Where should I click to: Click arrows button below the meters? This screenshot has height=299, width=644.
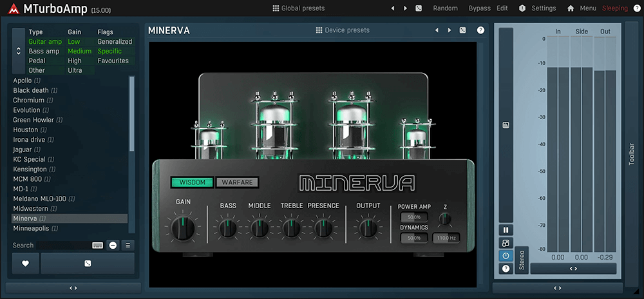click(573, 269)
